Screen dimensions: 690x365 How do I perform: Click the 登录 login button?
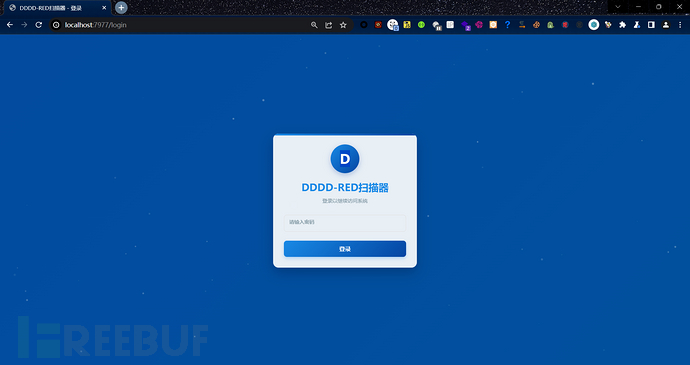point(345,249)
